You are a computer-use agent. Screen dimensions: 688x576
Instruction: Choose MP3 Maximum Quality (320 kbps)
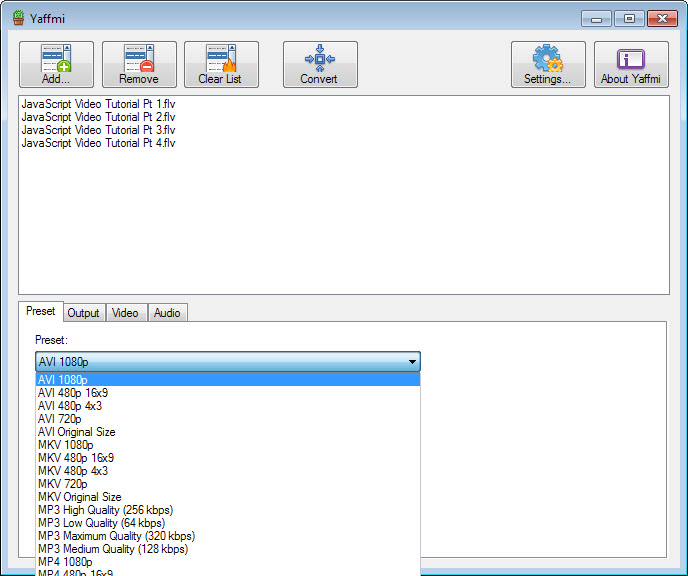point(228,536)
